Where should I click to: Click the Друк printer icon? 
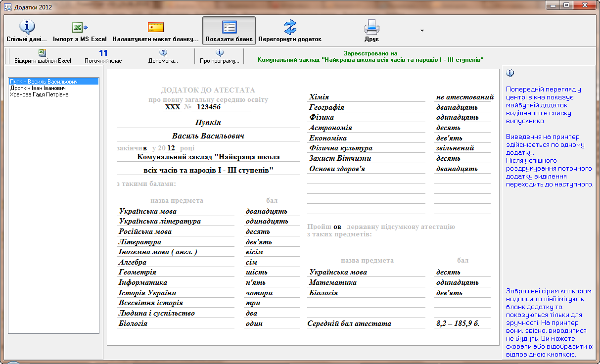click(371, 27)
